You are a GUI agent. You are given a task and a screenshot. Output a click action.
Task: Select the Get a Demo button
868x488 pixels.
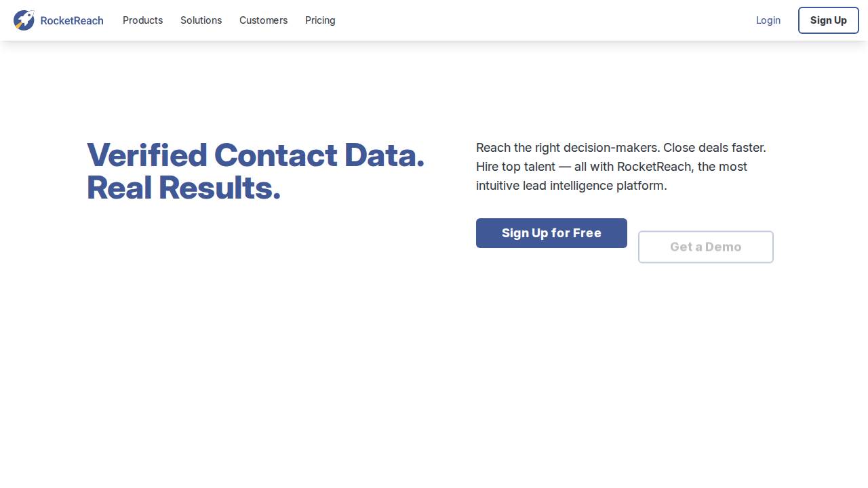[x=706, y=247]
